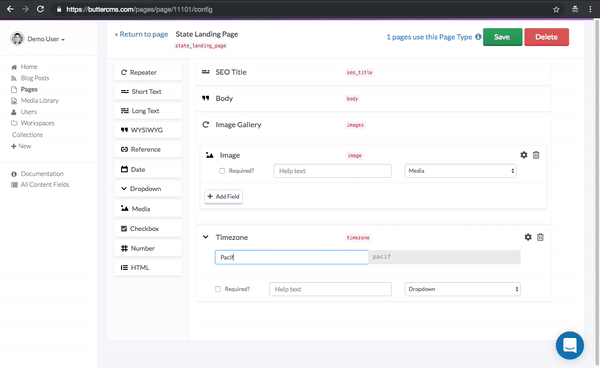Add a Reference field type
The height and width of the screenshot is (368, 600).
148,150
